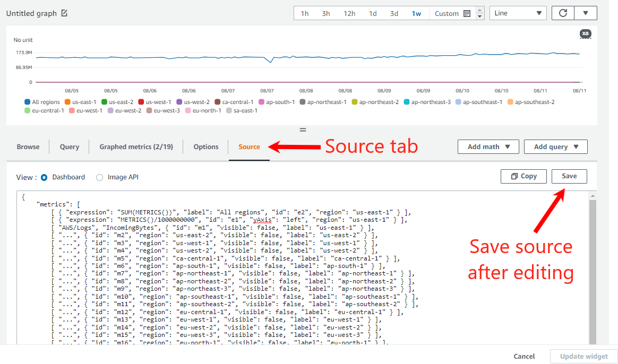The width and height of the screenshot is (618, 364).
Task: Open the Add query dropdown
Action: pos(555,146)
